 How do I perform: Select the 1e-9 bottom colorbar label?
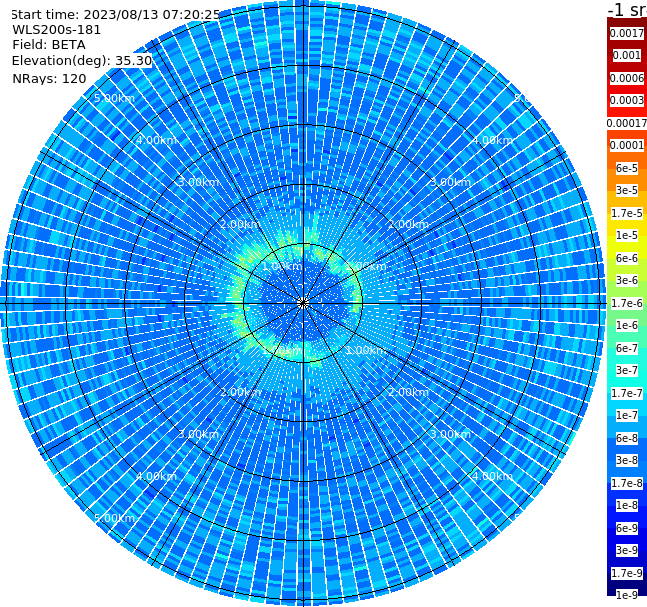pyautogui.click(x=627, y=595)
